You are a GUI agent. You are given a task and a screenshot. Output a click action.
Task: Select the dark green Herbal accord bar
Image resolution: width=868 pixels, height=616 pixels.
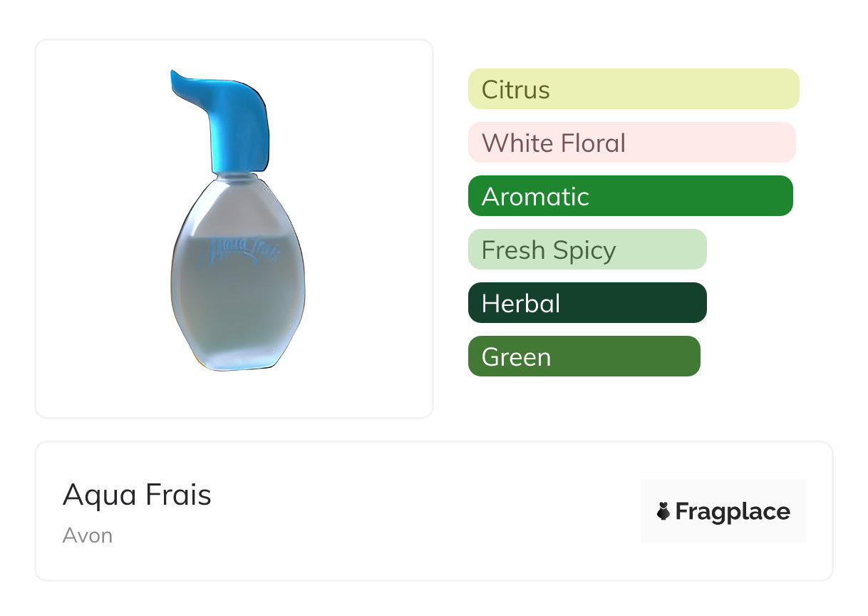(x=587, y=303)
